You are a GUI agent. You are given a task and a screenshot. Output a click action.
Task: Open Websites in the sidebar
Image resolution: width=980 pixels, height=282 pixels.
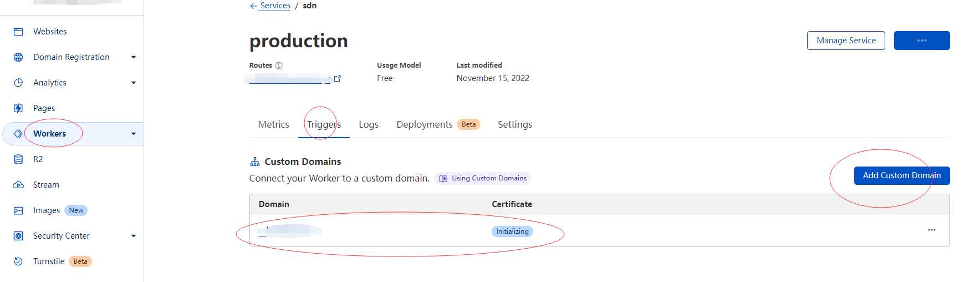[50, 32]
